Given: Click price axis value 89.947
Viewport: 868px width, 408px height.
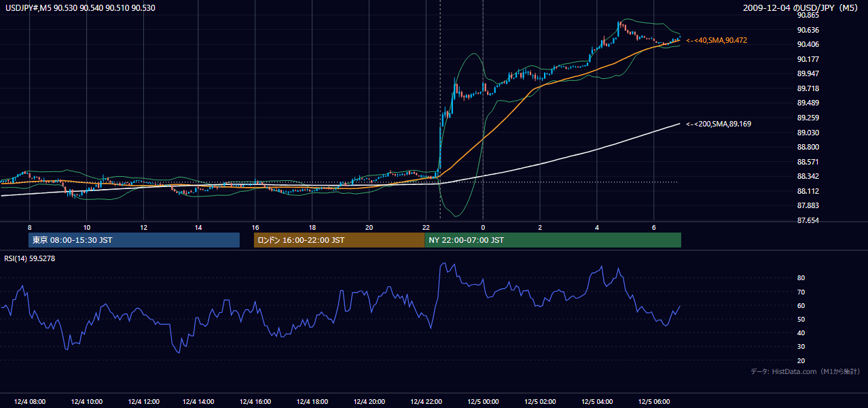Looking at the screenshot, I should [x=807, y=73].
